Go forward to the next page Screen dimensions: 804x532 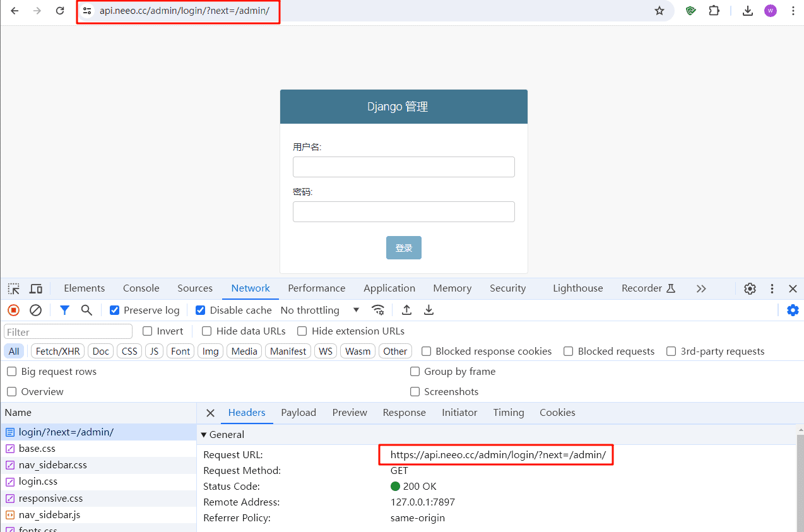(37, 11)
